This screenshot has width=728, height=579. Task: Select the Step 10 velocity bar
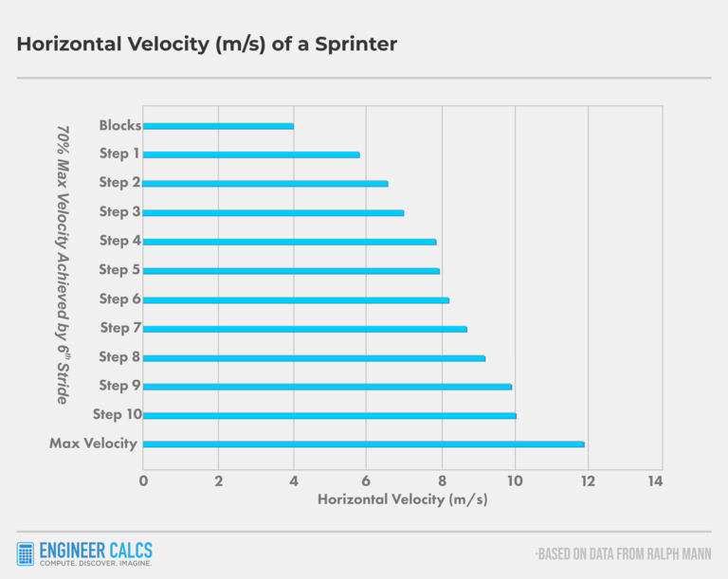(x=329, y=415)
